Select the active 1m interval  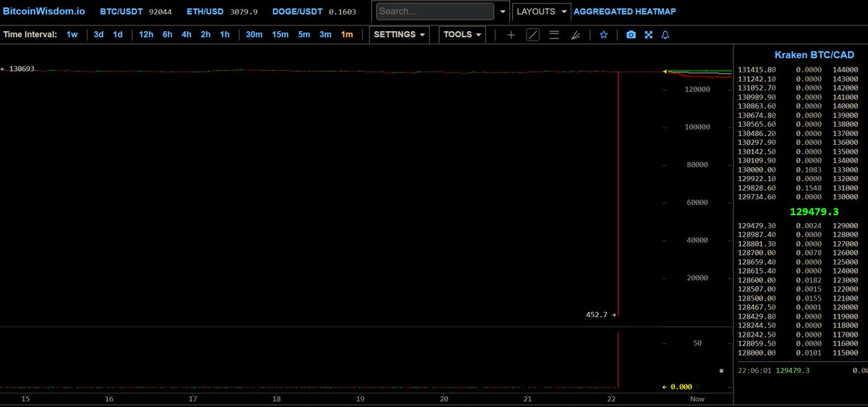[347, 35]
